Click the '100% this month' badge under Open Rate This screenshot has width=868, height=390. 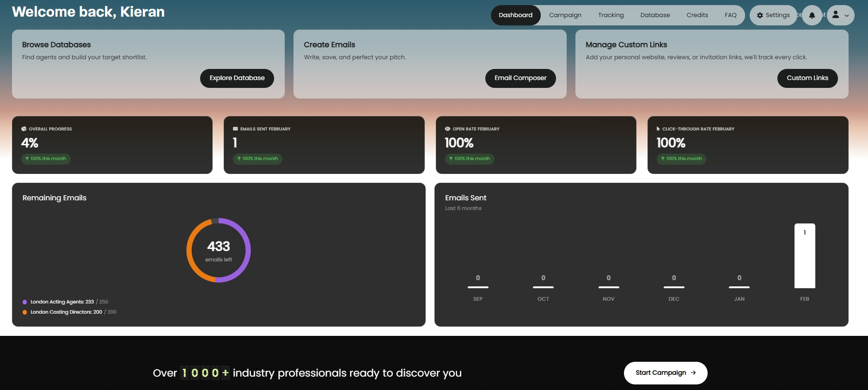[x=470, y=159]
